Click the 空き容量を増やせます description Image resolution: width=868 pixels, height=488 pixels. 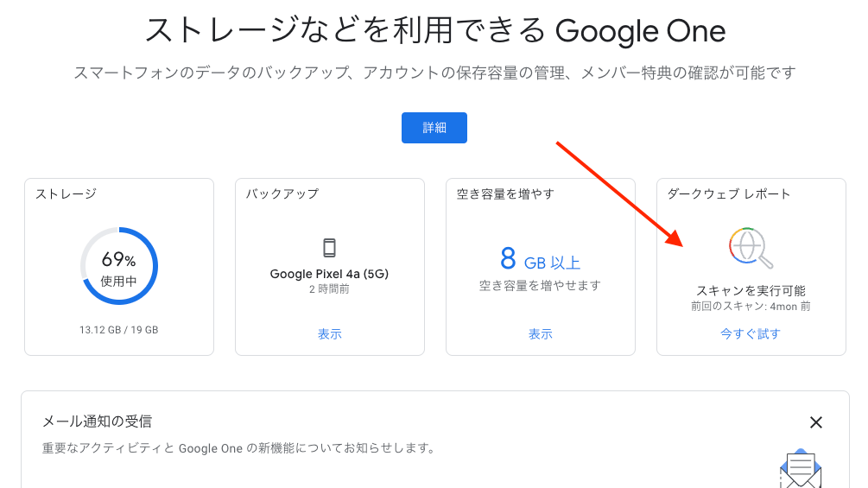(541, 286)
